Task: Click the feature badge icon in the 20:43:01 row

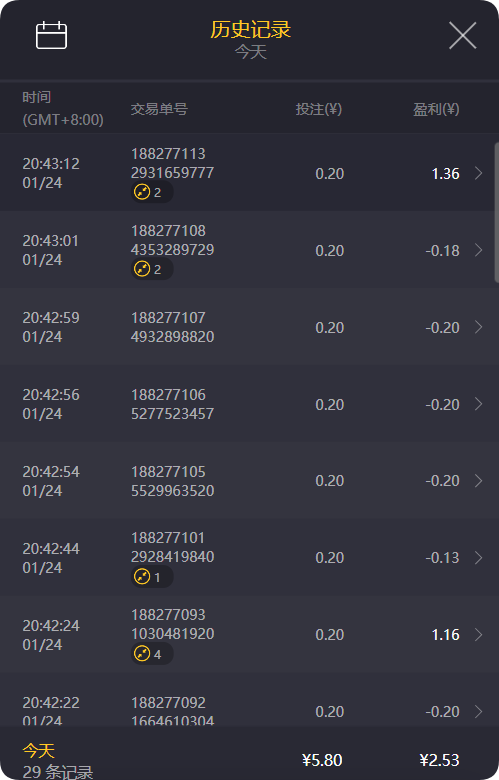Action: [142, 269]
